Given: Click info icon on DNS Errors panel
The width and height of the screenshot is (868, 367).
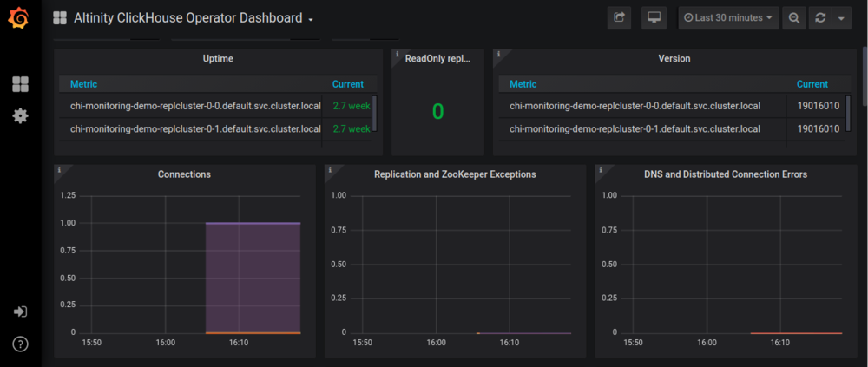Looking at the screenshot, I should (601, 170).
